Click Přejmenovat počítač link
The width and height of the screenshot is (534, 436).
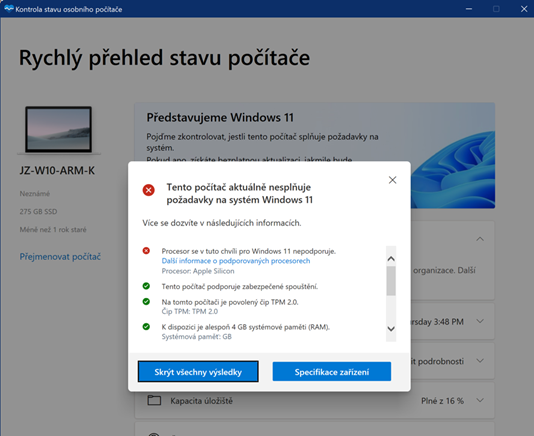coord(60,256)
